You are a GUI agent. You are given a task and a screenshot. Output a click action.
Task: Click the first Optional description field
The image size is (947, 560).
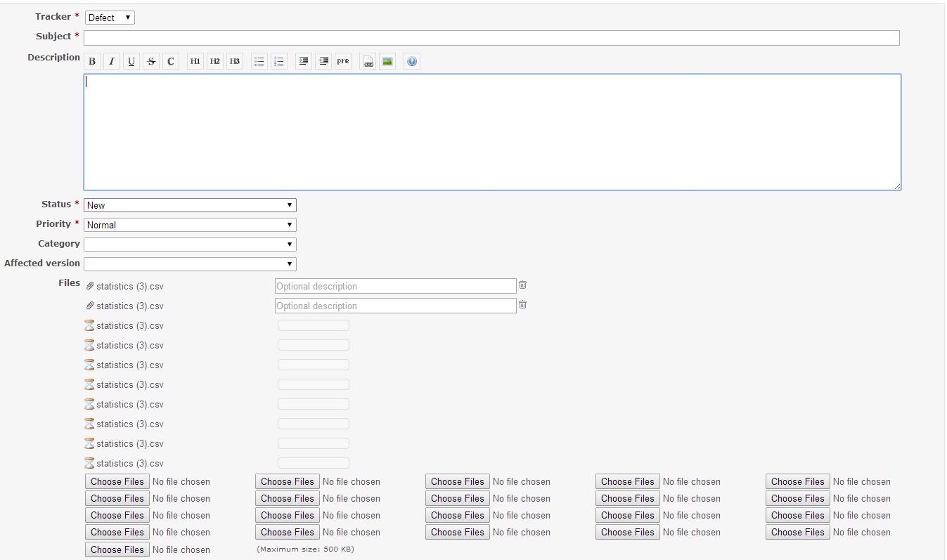[395, 286]
